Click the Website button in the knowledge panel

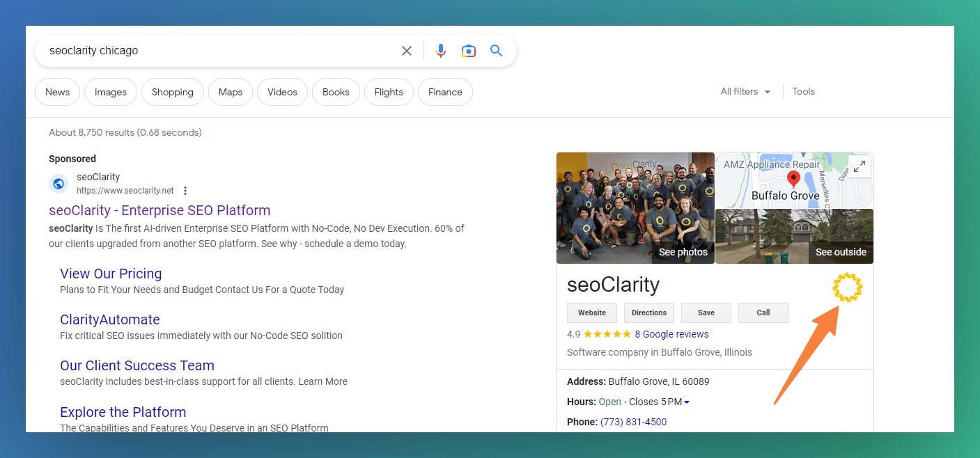pos(592,313)
